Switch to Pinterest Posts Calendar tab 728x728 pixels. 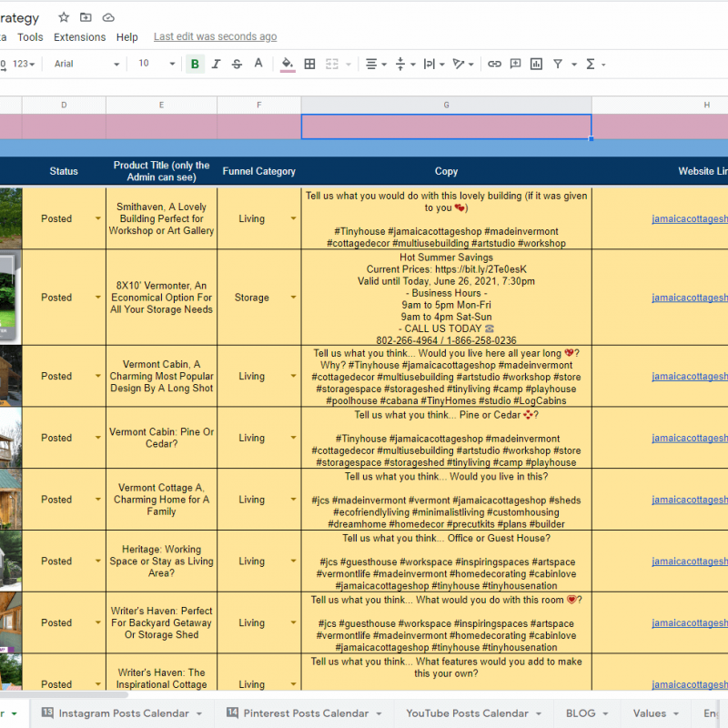click(306, 713)
